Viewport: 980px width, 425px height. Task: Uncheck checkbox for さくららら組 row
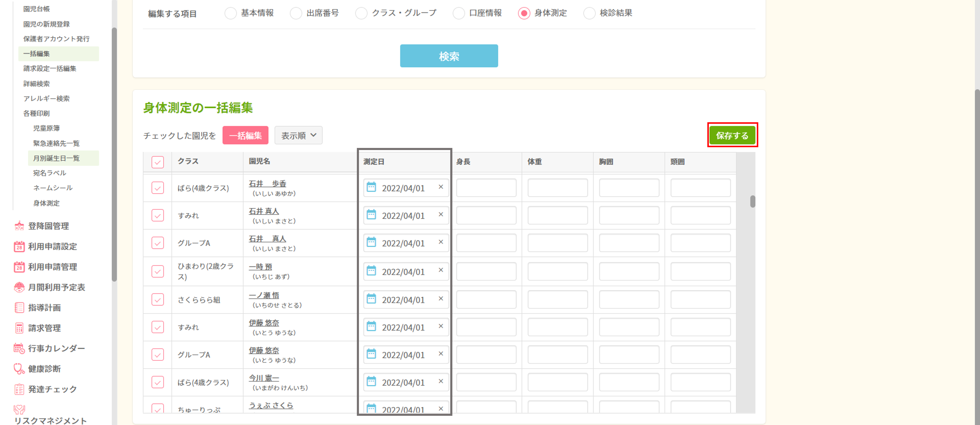158,300
